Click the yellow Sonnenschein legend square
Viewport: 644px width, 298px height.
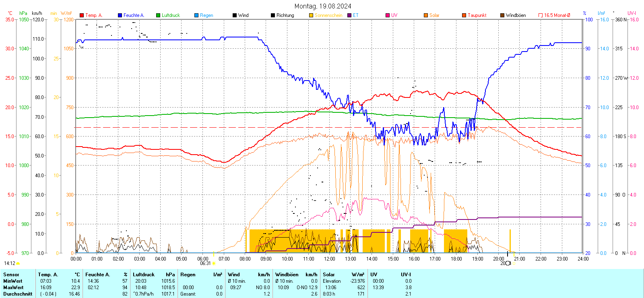[x=311, y=15]
